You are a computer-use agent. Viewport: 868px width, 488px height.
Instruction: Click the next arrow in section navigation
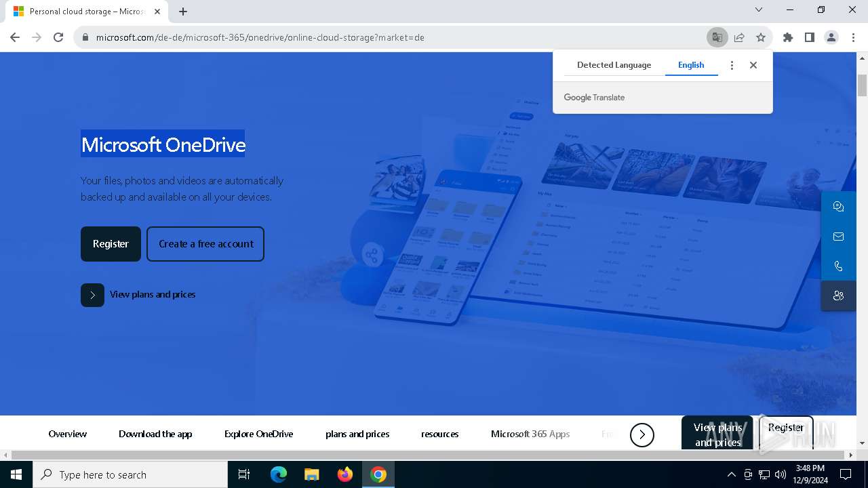coord(642,434)
